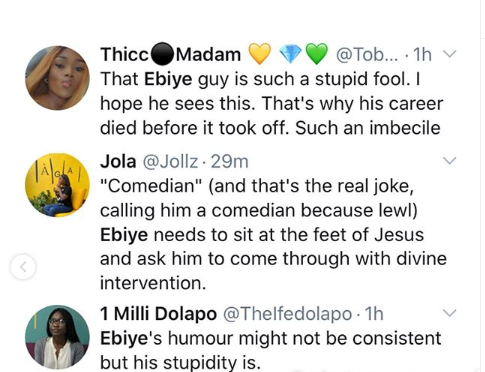Go to previous image with left arrow
This screenshot has width=485, height=372.
(23, 267)
